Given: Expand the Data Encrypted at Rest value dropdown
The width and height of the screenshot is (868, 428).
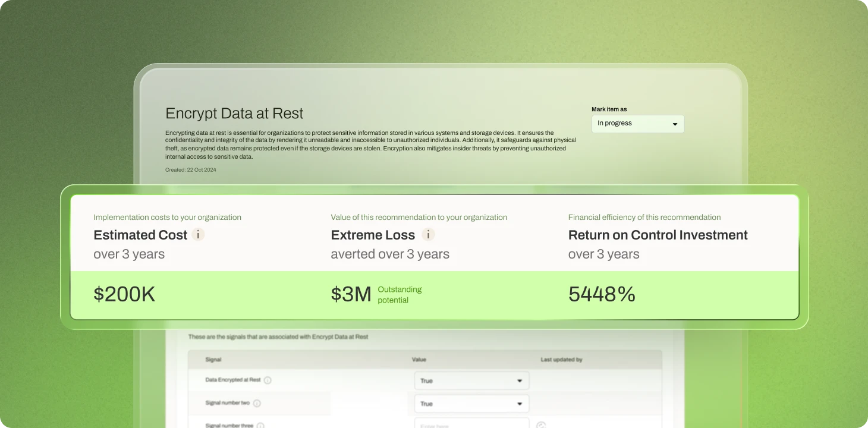Looking at the screenshot, I should point(471,380).
